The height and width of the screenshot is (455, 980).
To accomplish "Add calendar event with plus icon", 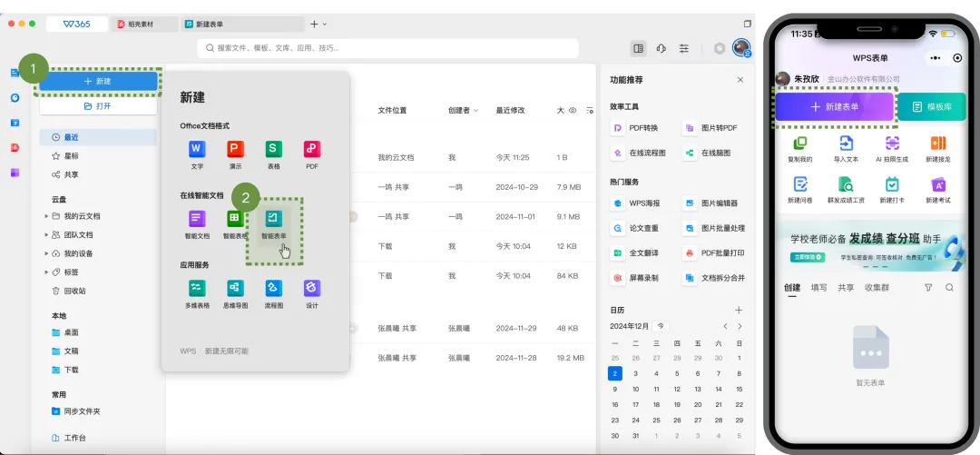I will [x=739, y=311].
